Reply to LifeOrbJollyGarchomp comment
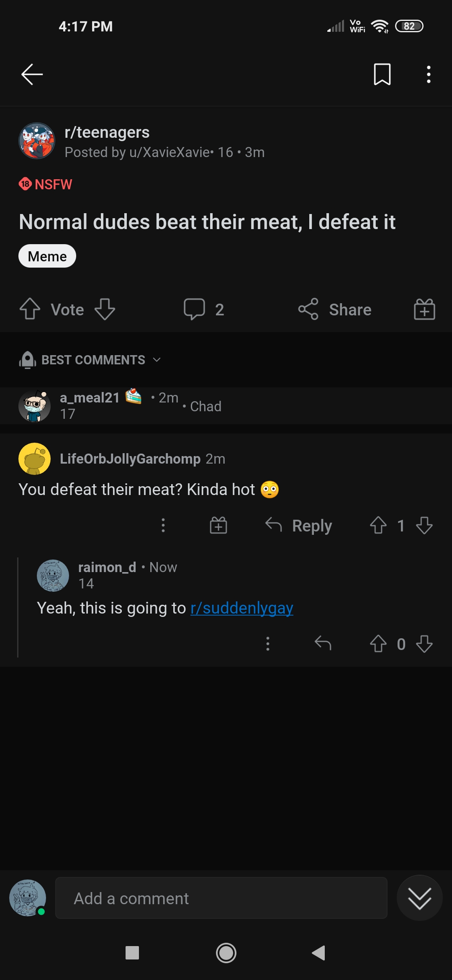 point(299,525)
